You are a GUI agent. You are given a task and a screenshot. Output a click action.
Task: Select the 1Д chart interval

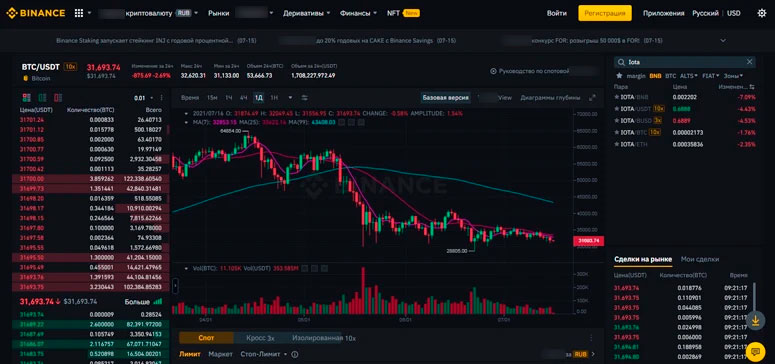tap(258, 97)
